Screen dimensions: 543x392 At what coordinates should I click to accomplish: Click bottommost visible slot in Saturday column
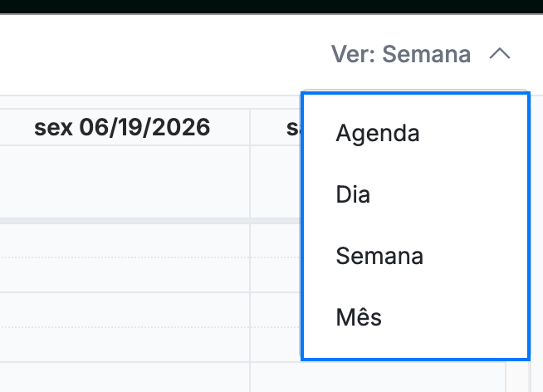(378, 377)
